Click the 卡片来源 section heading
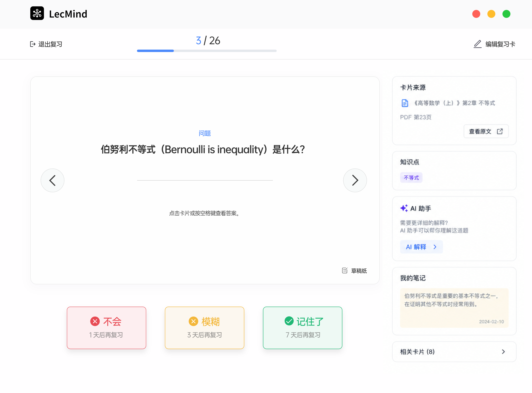This screenshot has height=393, width=532. pos(413,88)
